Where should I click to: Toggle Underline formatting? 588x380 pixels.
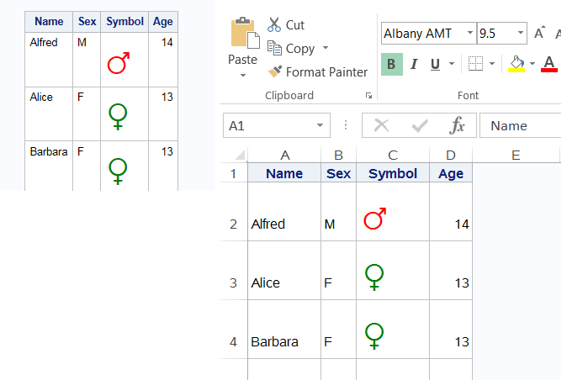pos(436,64)
